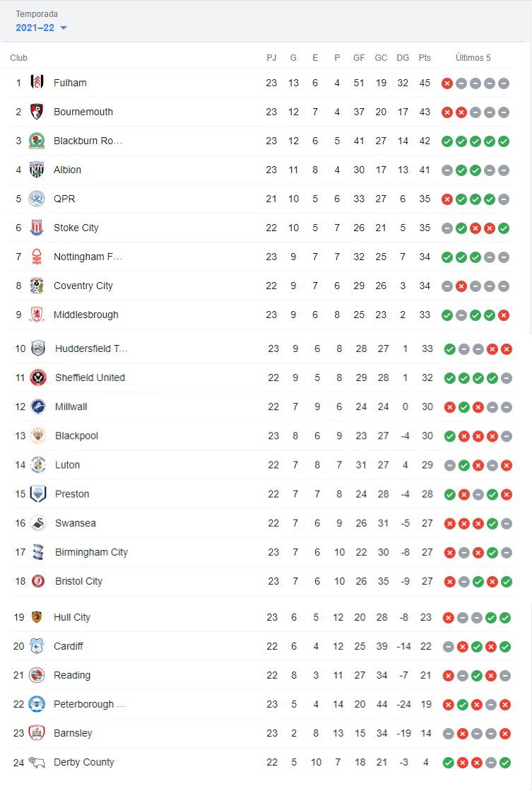Click the Temporada season label
Image resolution: width=532 pixels, height=791 pixels.
coord(36,13)
